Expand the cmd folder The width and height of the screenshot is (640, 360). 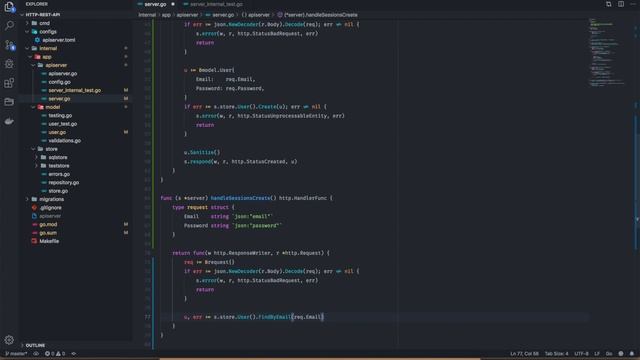point(44,23)
